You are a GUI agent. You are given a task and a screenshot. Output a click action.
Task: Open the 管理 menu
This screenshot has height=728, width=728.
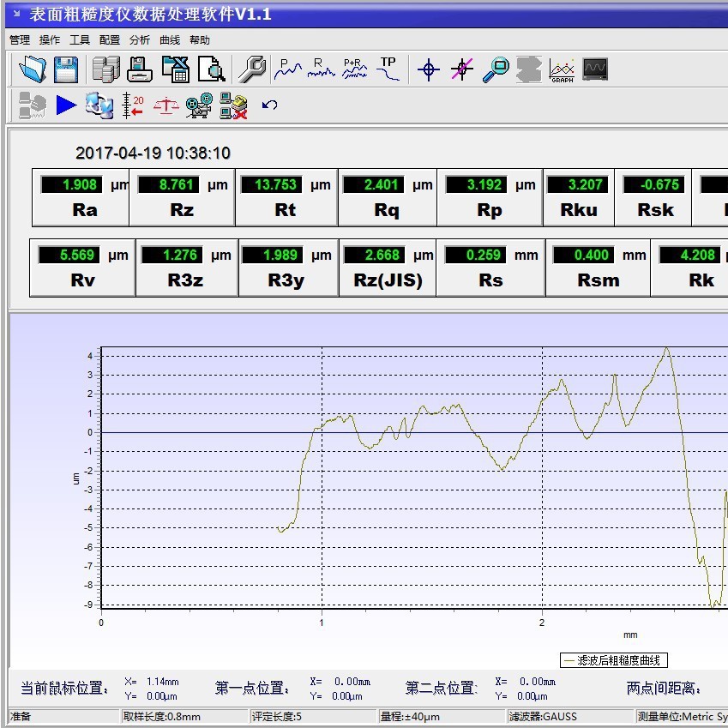tap(19, 40)
